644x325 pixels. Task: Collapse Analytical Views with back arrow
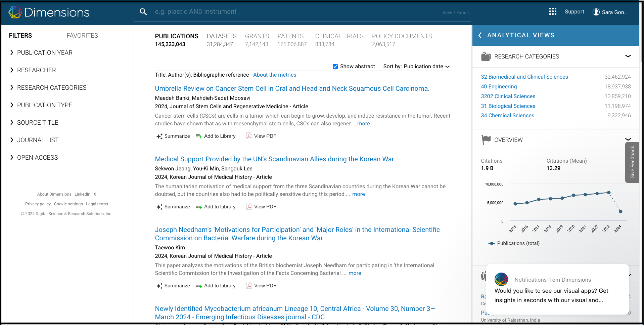480,35
